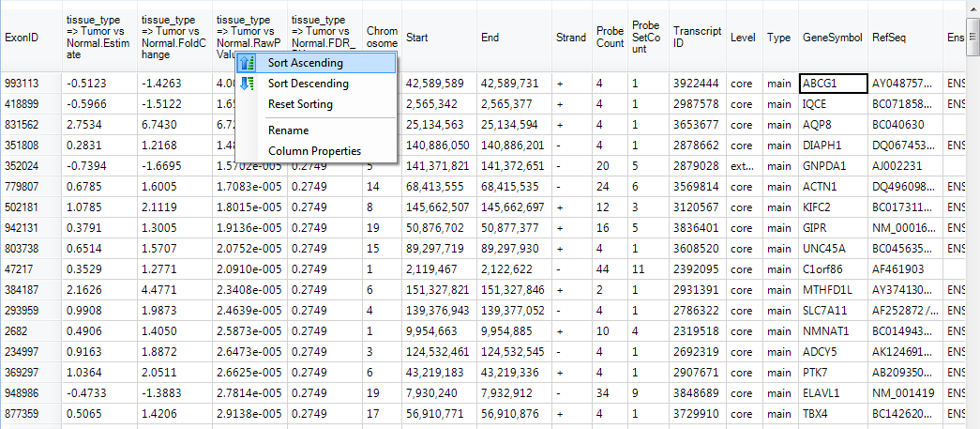Select the MTHFD1L gene symbol cell
The image size is (980, 429).
833,289
